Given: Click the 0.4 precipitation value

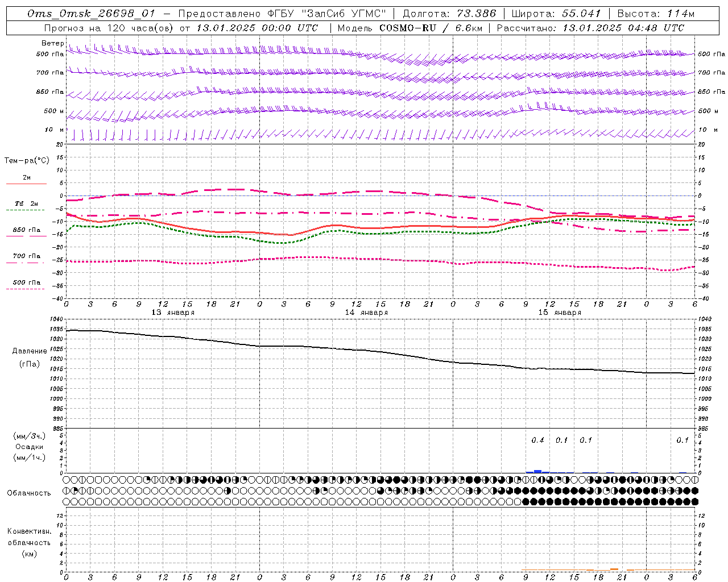Looking at the screenshot, I should click(x=537, y=440).
